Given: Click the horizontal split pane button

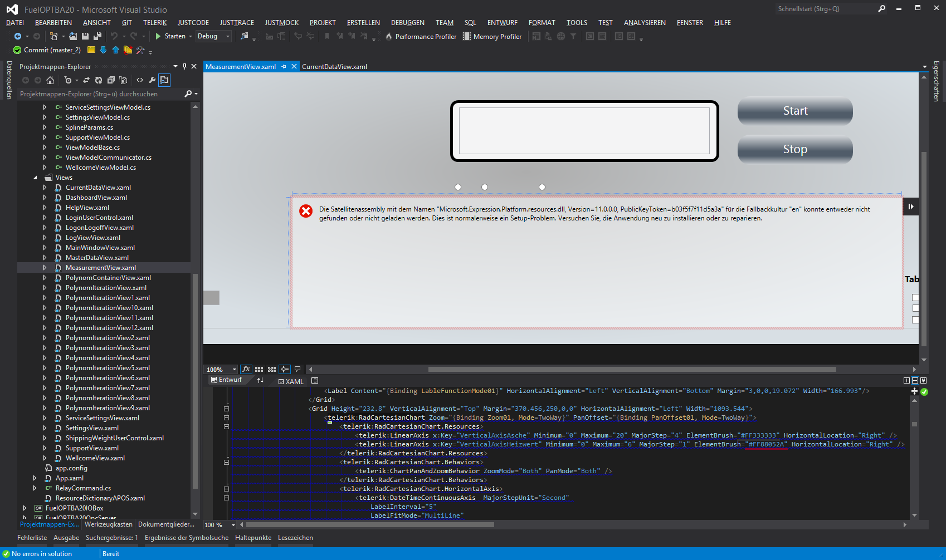Looking at the screenshot, I should pyautogui.click(x=915, y=380).
